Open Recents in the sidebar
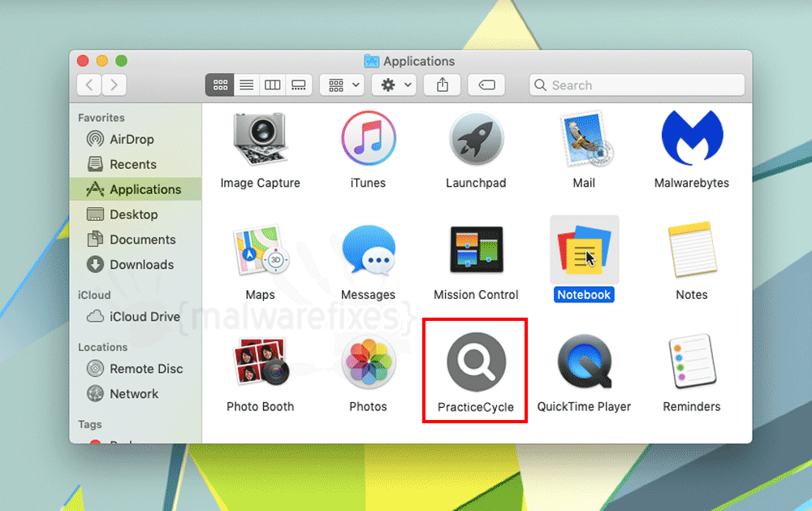This screenshot has height=511, width=812. pyautogui.click(x=136, y=164)
